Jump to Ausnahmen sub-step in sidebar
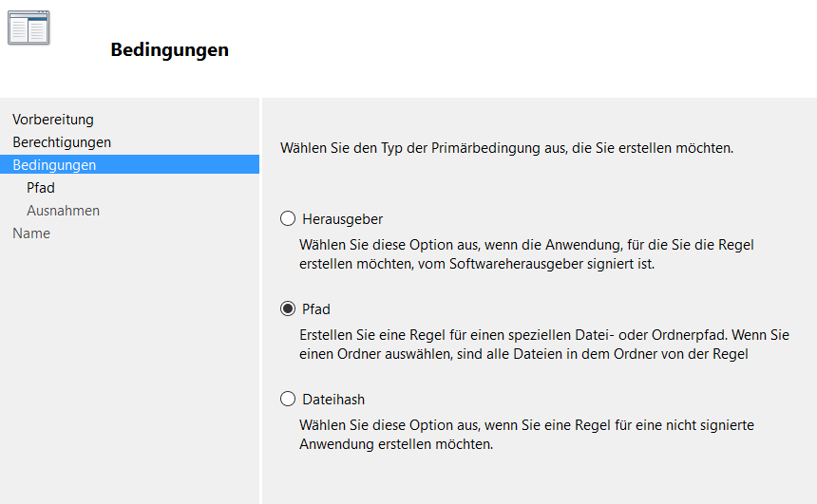Image resolution: width=817 pixels, height=504 pixels. coord(63,211)
